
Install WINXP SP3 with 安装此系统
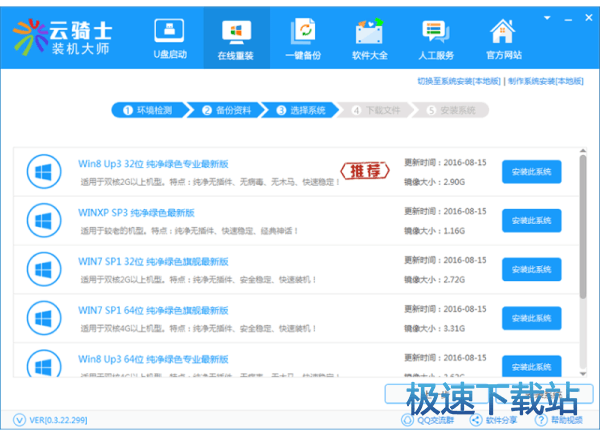[532, 220]
